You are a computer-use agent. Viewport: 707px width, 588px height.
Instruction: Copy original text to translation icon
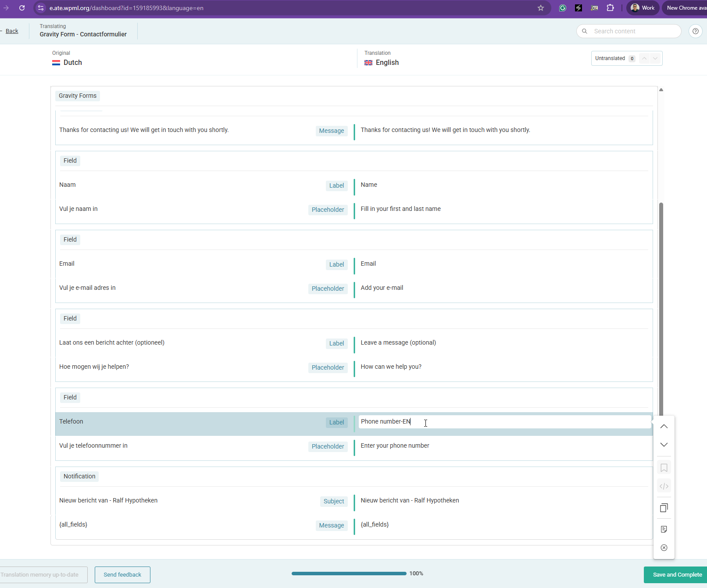coord(664,508)
